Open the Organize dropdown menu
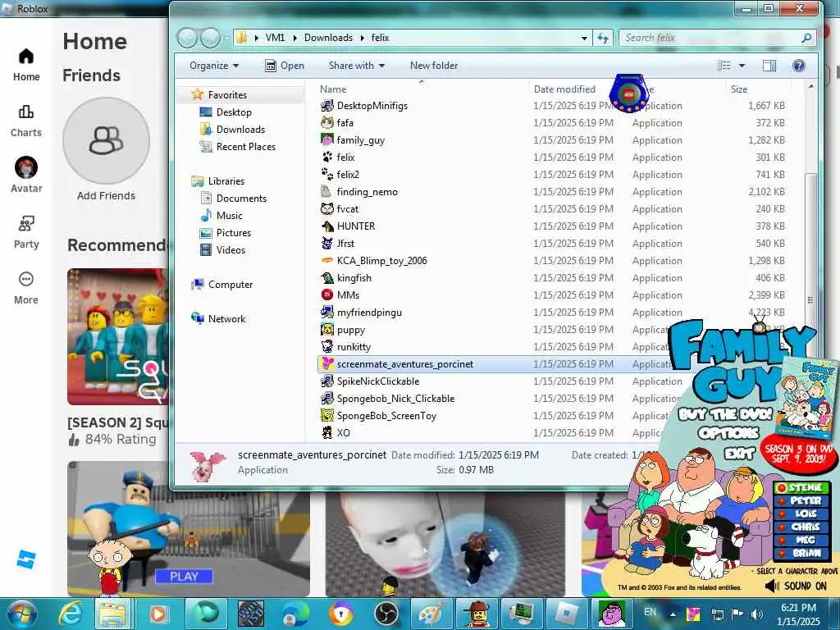Image resolution: width=840 pixels, height=630 pixels. point(214,66)
